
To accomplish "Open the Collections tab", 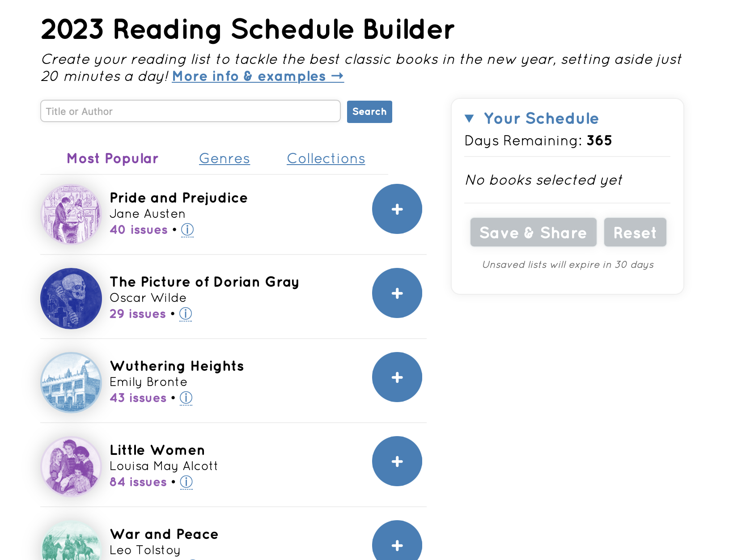I will pos(326,158).
